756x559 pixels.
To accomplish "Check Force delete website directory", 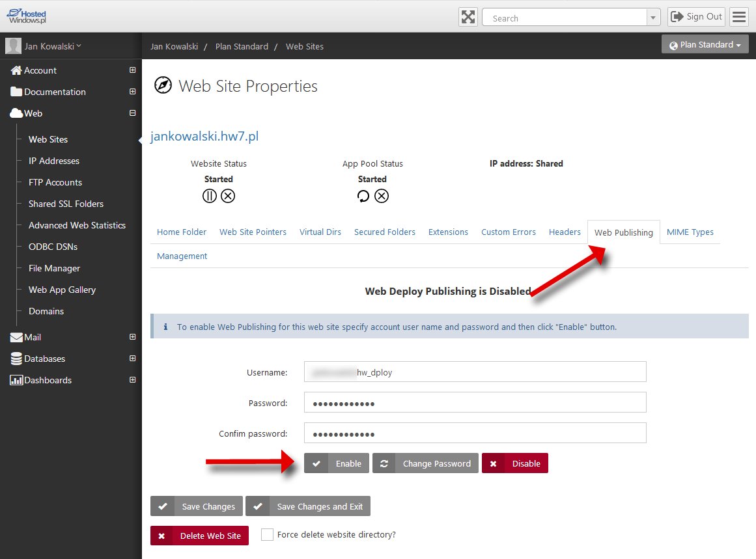I will point(267,534).
